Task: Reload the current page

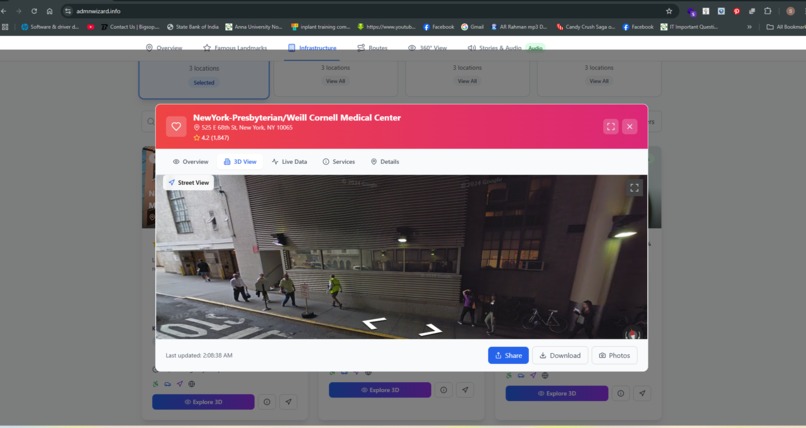Action: [x=34, y=11]
